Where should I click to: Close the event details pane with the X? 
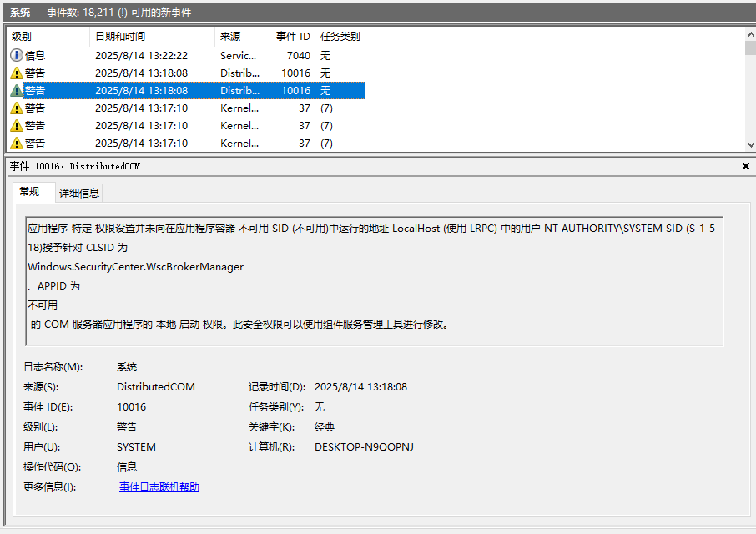click(x=745, y=166)
